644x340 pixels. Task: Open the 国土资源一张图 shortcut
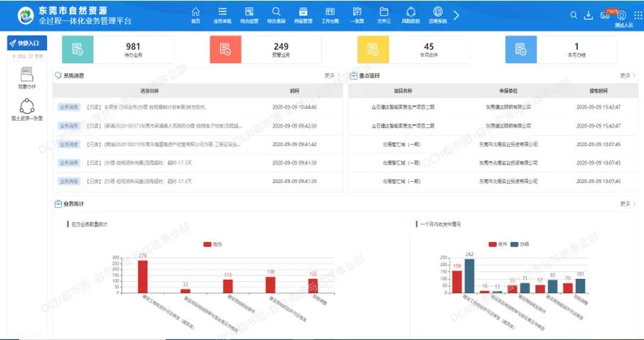coord(27,109)
